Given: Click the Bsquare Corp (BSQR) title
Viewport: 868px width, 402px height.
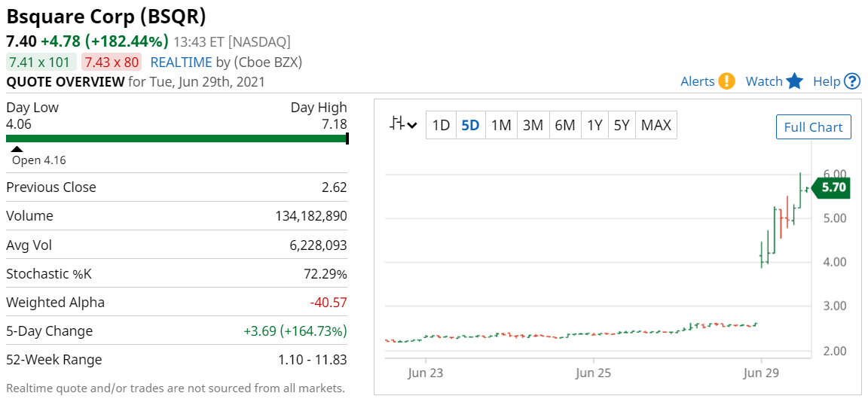Looking at the screenshot, I should (105, 17).
